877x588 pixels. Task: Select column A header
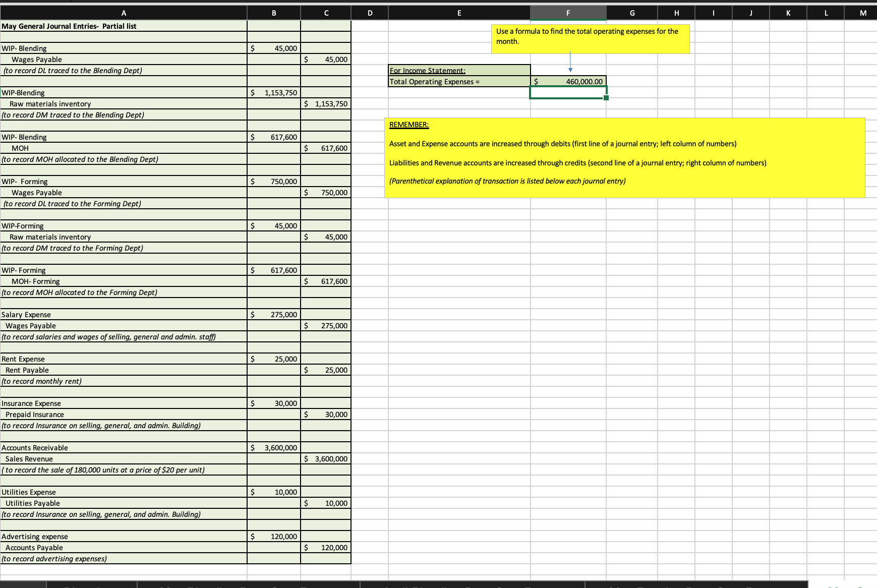tap(124, 13)
